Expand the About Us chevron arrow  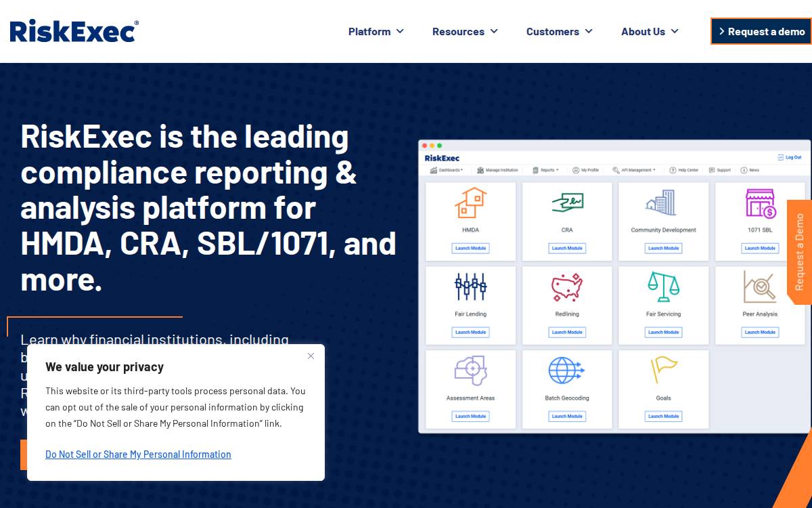(x=675, y=31)
